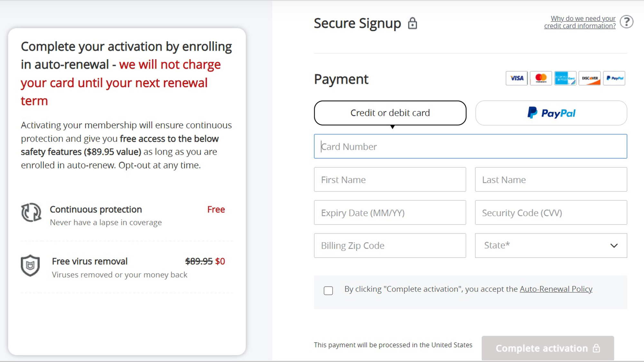Viewport: 644px width, 362px height.
Task: Tick the Auto-Renewal Policy acceptance checkbox
Action: [328, 291]
